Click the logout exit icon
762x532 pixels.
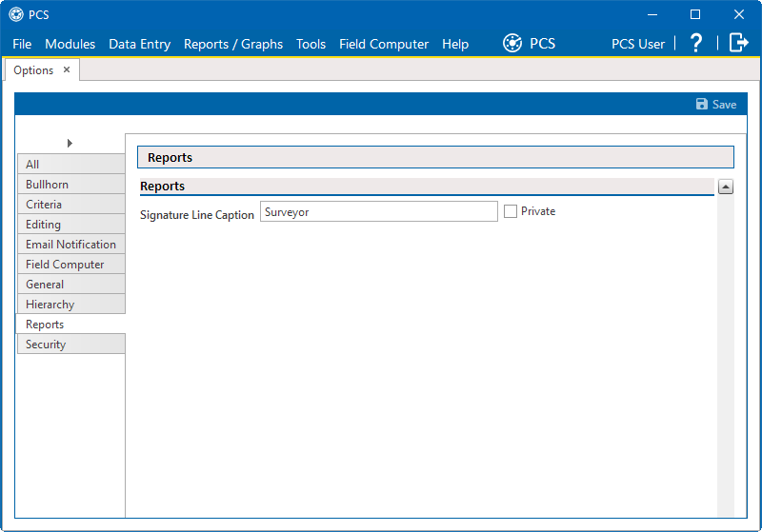[x=739, y=43]
